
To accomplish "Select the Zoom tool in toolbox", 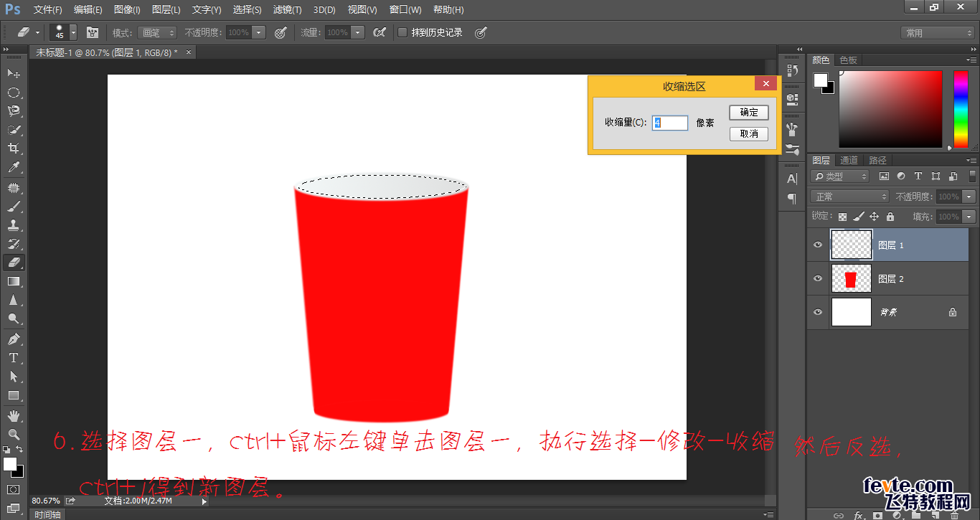I will [x=13, y=434].
